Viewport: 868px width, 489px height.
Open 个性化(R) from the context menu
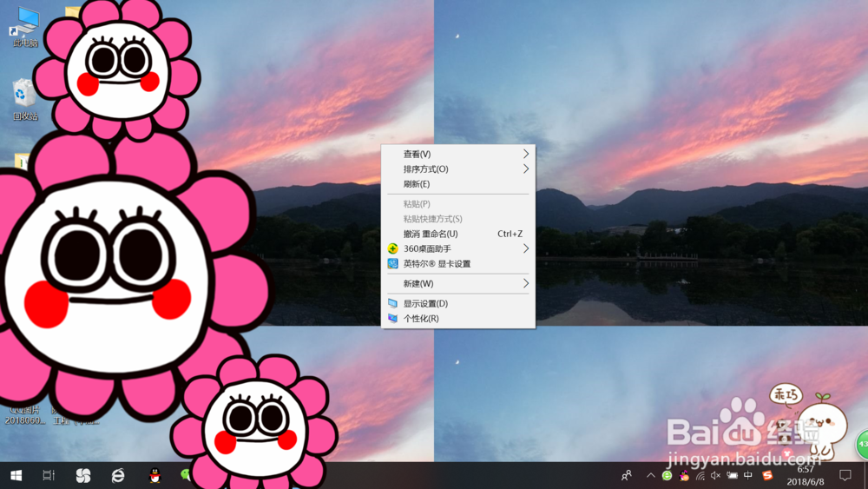tap(458, 319)
